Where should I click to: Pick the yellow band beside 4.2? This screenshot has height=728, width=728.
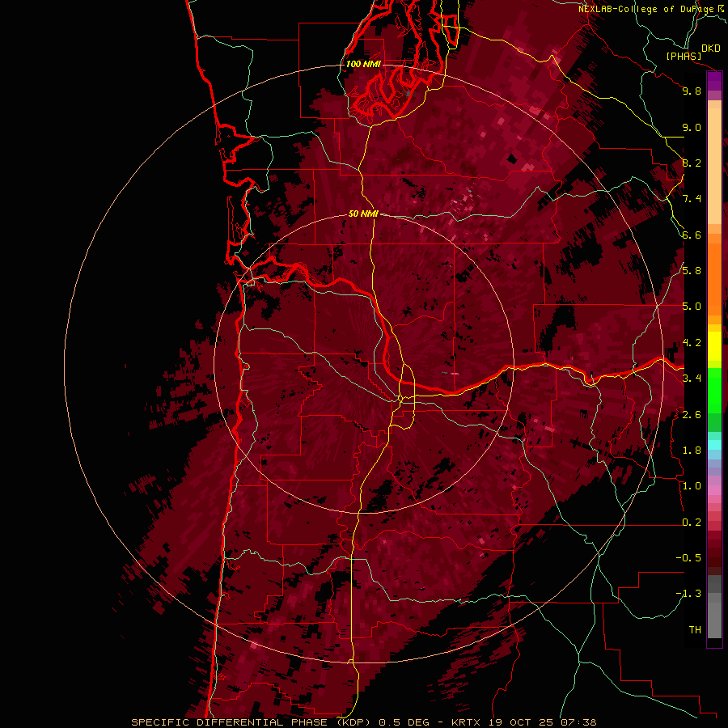coord(714,346)
